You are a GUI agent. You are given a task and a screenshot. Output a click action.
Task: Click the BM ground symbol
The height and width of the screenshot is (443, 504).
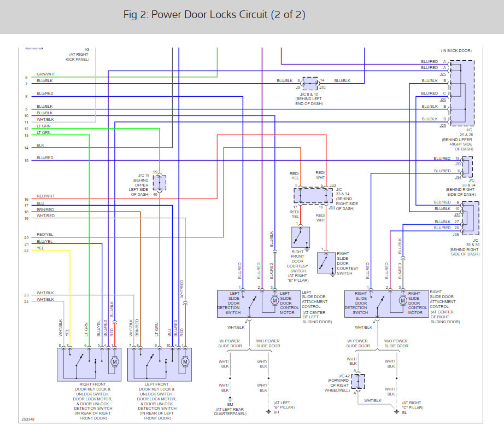[x=230, y=400]
